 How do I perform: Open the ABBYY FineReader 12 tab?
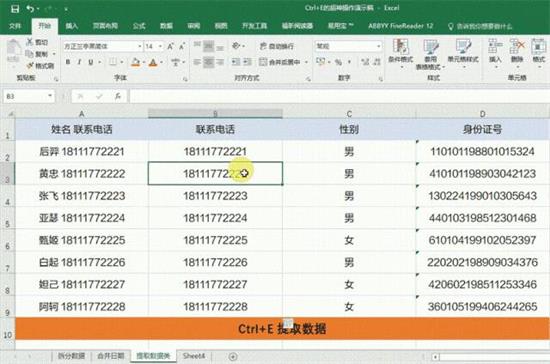tap(401, 26)
